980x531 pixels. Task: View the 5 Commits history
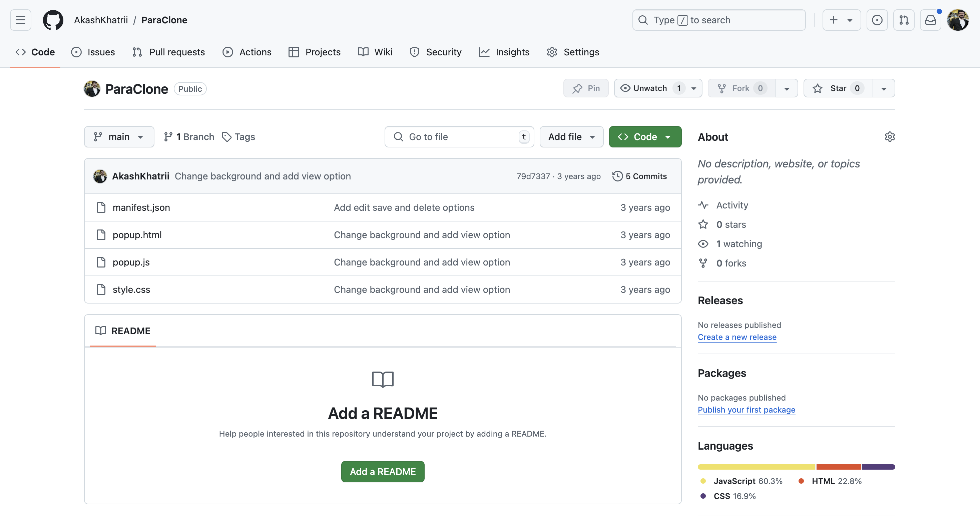coord(639,176)
